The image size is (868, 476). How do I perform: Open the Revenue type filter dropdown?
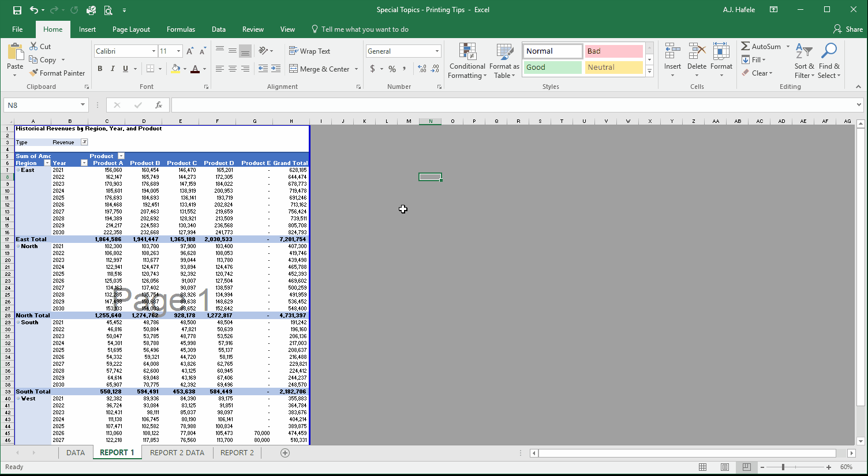tap(84, 142)
